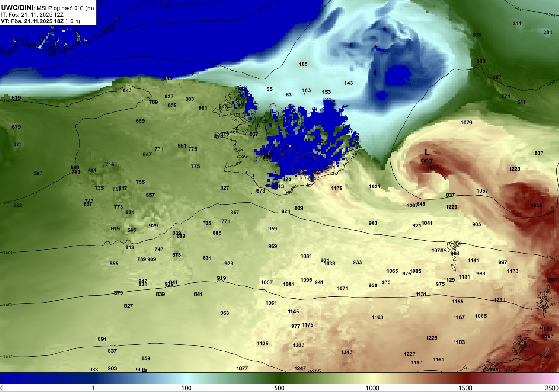Click the 1095 height value
Image resolution: width=559 pixels, height=392 pixels.
[306, 280]
